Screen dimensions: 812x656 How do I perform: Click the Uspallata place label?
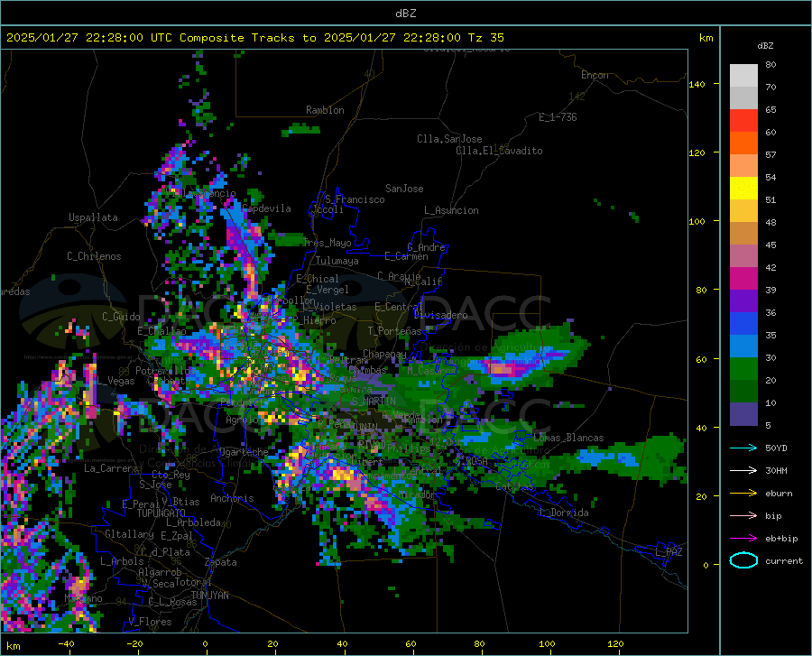pyautogui.click(x=93, y=217)
